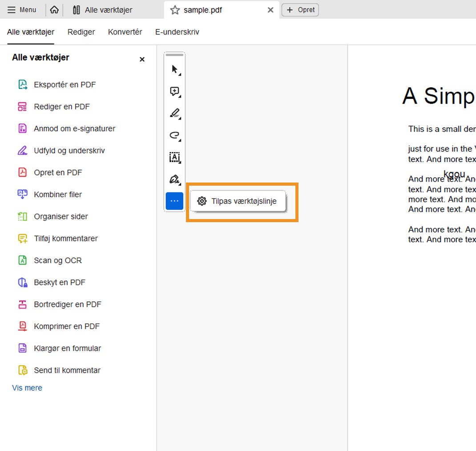This screenshot has height=451, width=476.
Task: Click the Opret button
Action: pyautogui.click(x=300, y=10)
